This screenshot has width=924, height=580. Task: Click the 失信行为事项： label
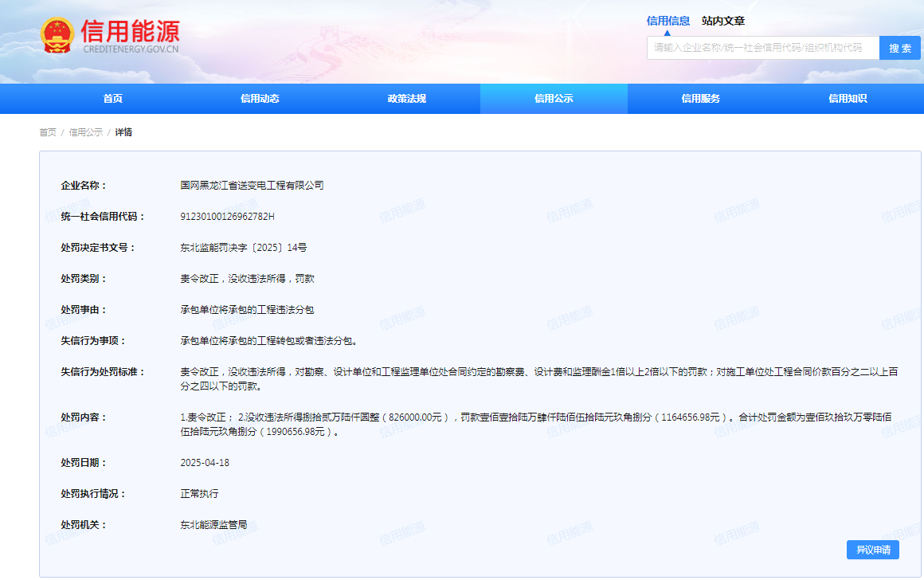[x=94, y=341]
